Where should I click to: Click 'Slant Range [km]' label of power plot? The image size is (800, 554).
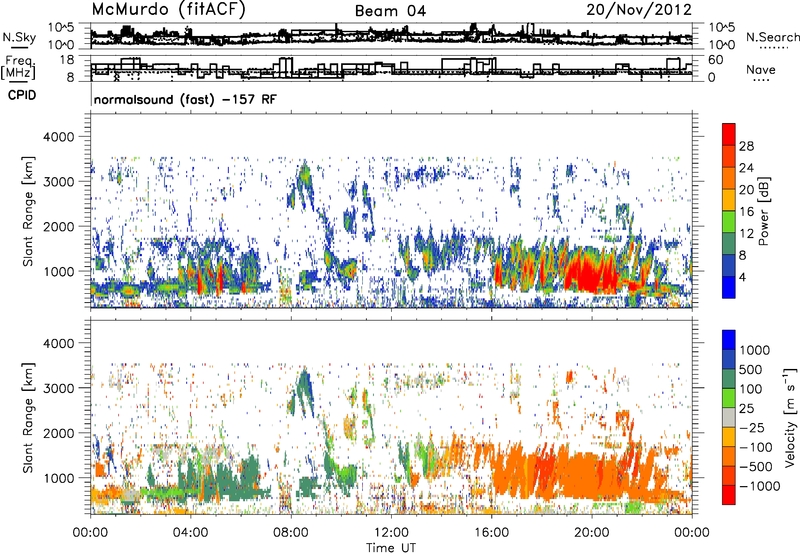point(28,211)
